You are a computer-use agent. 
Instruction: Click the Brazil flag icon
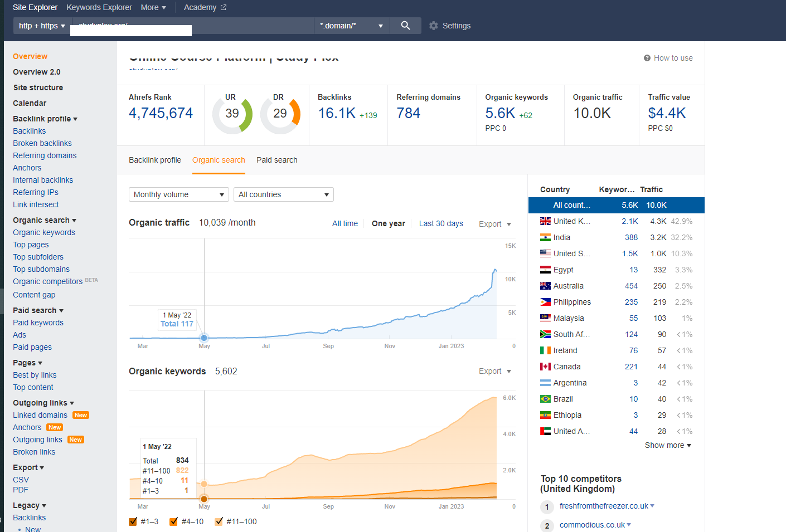[545, 399]
